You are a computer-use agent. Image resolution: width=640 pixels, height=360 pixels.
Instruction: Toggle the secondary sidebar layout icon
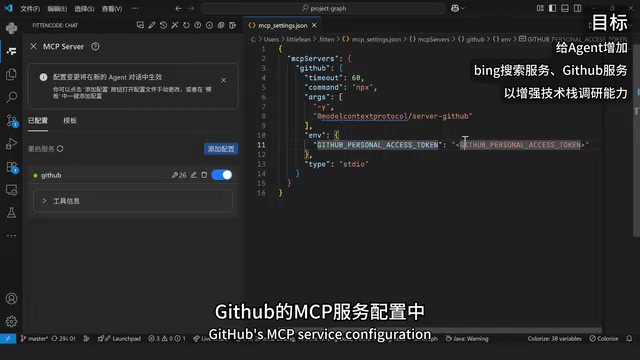point(577,8)
